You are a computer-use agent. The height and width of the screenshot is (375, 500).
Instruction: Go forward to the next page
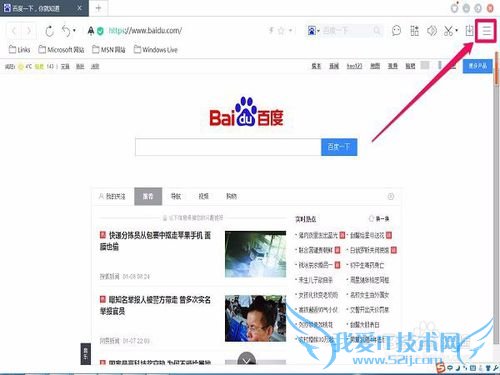pyautogui.click(x=29, y=31)
